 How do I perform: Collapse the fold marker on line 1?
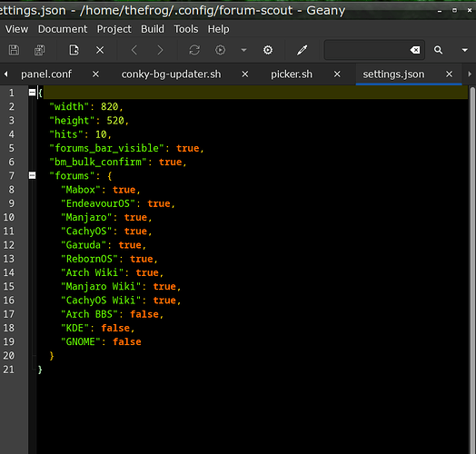point(32,93)
